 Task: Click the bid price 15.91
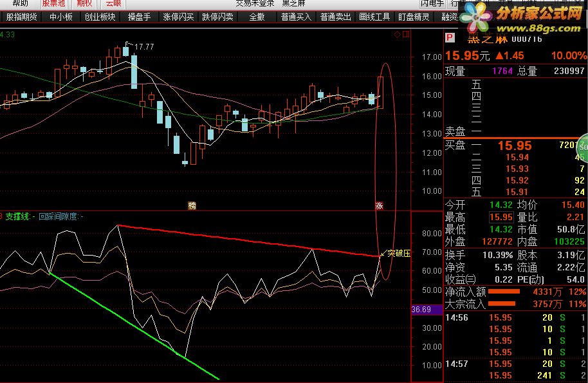click(x=517, y=192)
